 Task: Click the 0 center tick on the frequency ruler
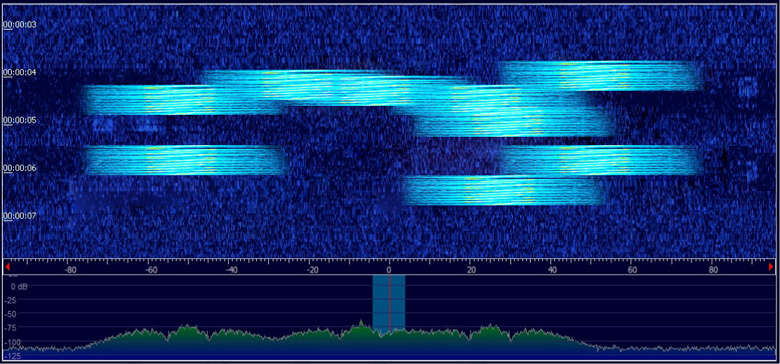click(390, 269)
